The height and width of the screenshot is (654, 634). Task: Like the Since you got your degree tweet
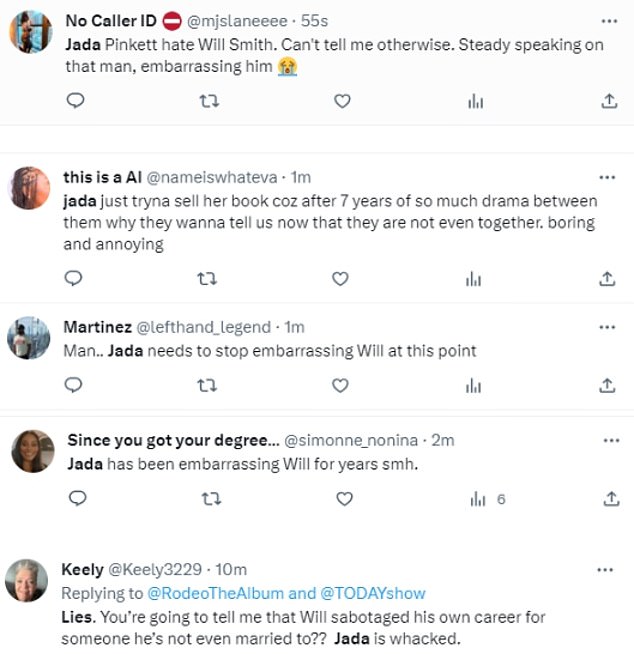tap(344, 498)
